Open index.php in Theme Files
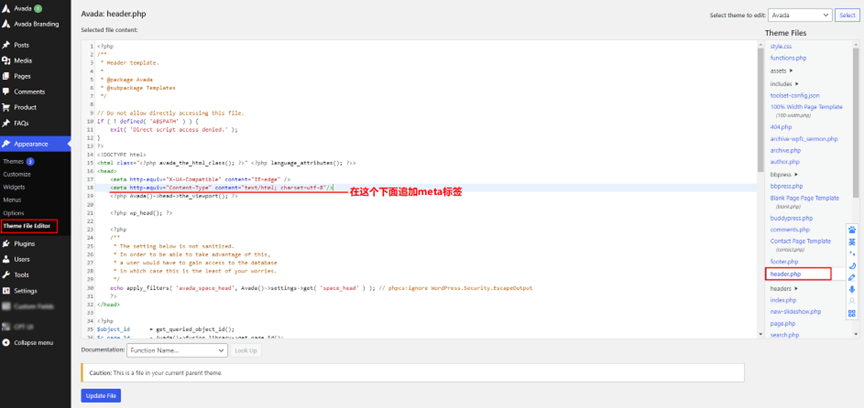Viewport: 864px width, 408px height. (x=783, y=300)
